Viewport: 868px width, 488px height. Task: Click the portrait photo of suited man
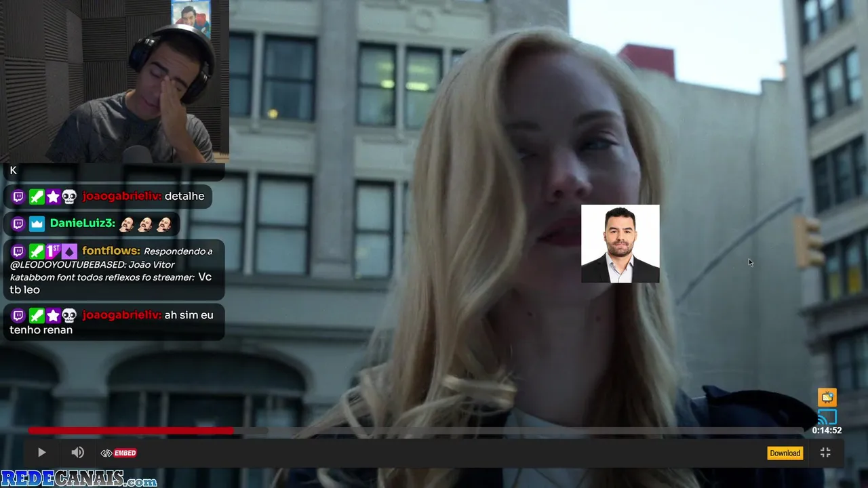tap(620, 243)
